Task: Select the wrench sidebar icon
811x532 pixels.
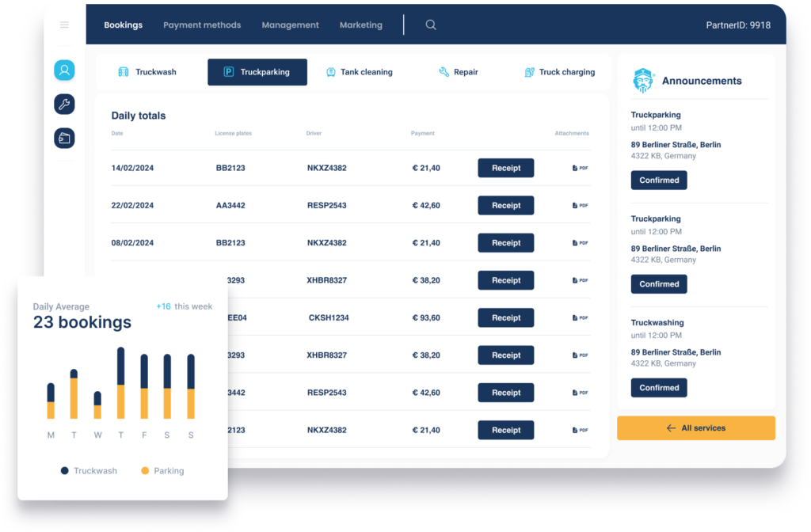Action: coord(64,104)
